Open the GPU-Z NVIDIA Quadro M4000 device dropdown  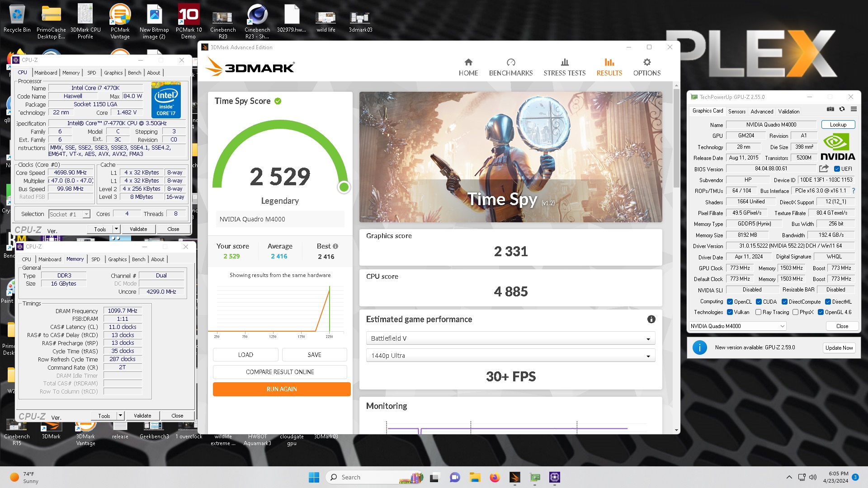(x=737, y=326)
